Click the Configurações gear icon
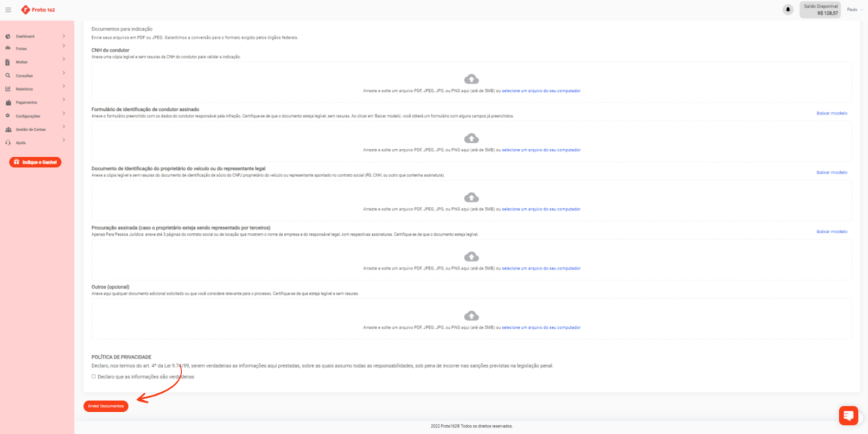 (x=8, y=116)
